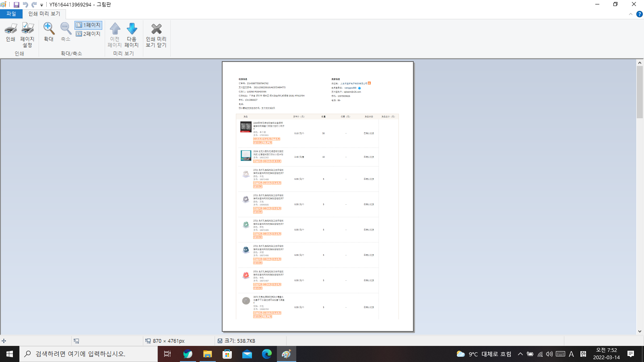Open the notification center icon

pos(631,354)
